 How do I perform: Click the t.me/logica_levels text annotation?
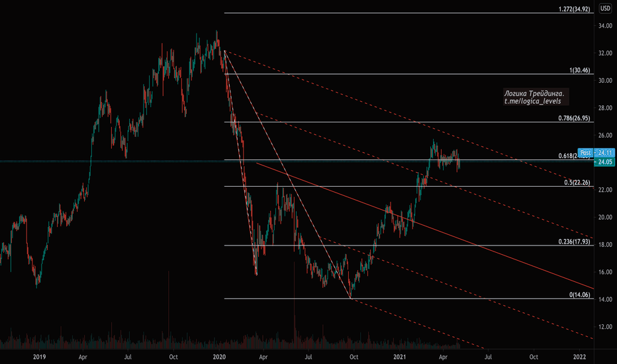(533, 101)
